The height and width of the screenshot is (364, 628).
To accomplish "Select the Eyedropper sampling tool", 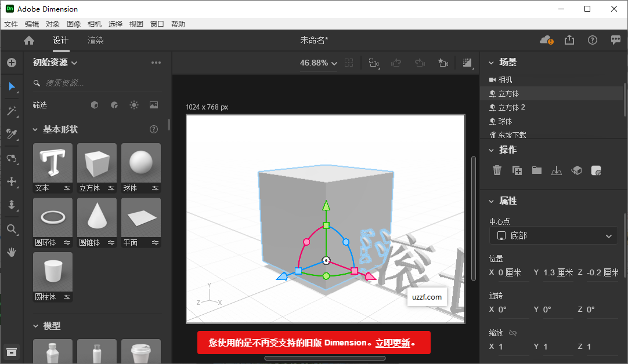I will 12,134.
